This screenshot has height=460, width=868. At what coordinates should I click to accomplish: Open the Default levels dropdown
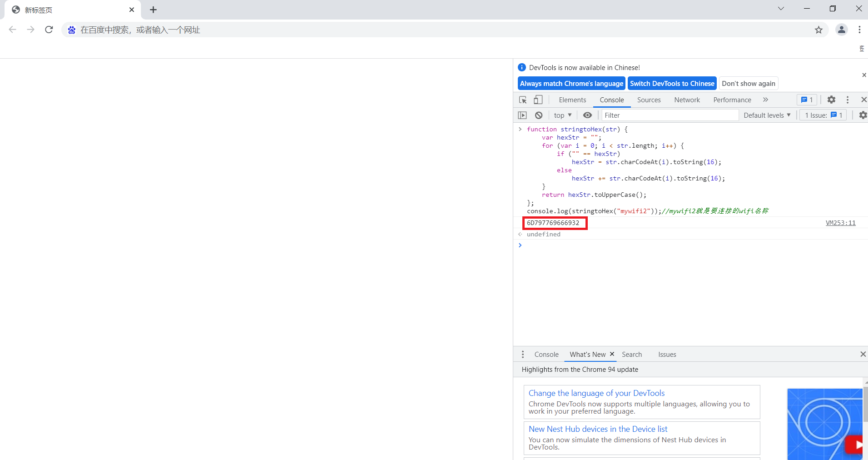point(767,115)
